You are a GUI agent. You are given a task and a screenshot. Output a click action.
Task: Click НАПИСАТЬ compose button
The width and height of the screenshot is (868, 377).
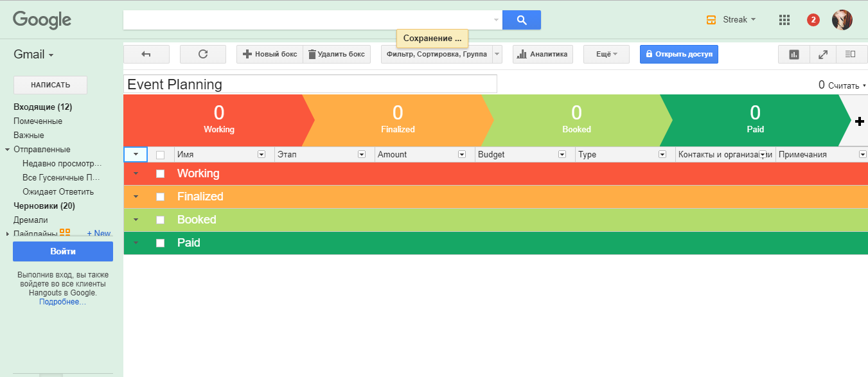point(50,85)
